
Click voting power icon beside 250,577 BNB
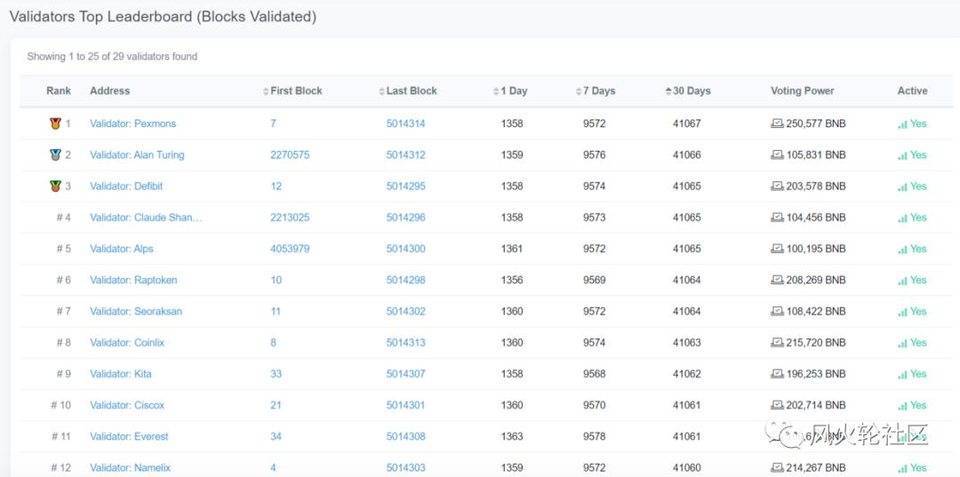[x=777, y=124]
